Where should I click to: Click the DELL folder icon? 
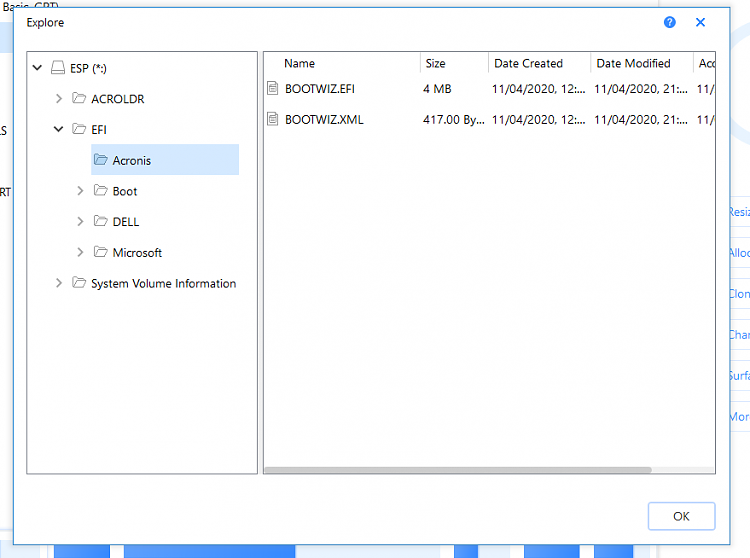click(x=100, y=221)
